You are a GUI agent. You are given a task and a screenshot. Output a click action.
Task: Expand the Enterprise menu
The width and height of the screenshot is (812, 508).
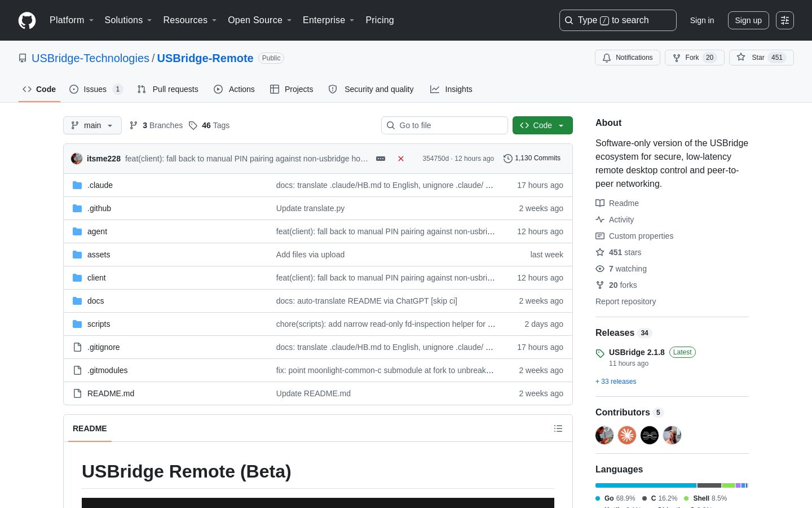329,20
